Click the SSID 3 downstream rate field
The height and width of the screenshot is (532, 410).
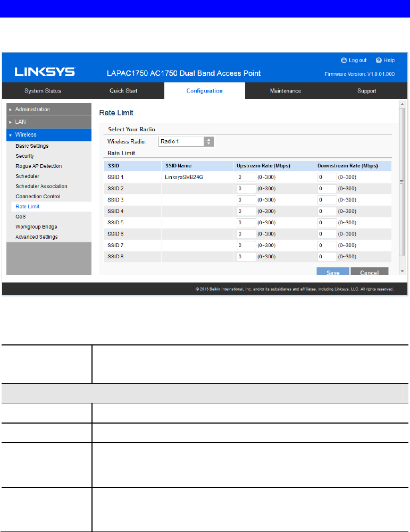pyautogui.click(x=327, y=200)
